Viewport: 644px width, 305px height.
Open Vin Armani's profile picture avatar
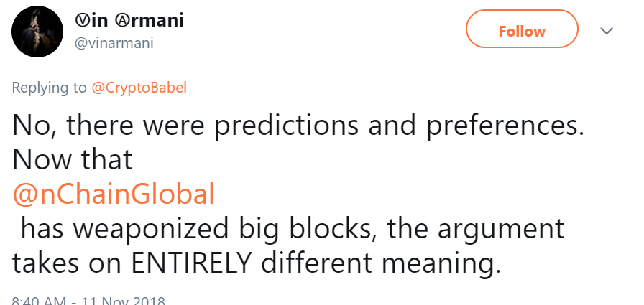click(x=37, y=32)
